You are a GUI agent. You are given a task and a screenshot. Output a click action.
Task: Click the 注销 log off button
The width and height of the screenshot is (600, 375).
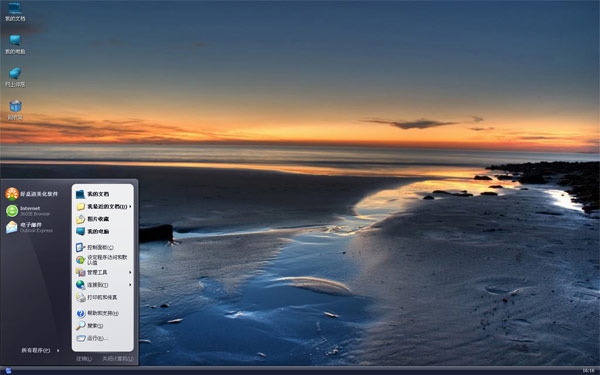pyautogui.click(x=84, y=359)
